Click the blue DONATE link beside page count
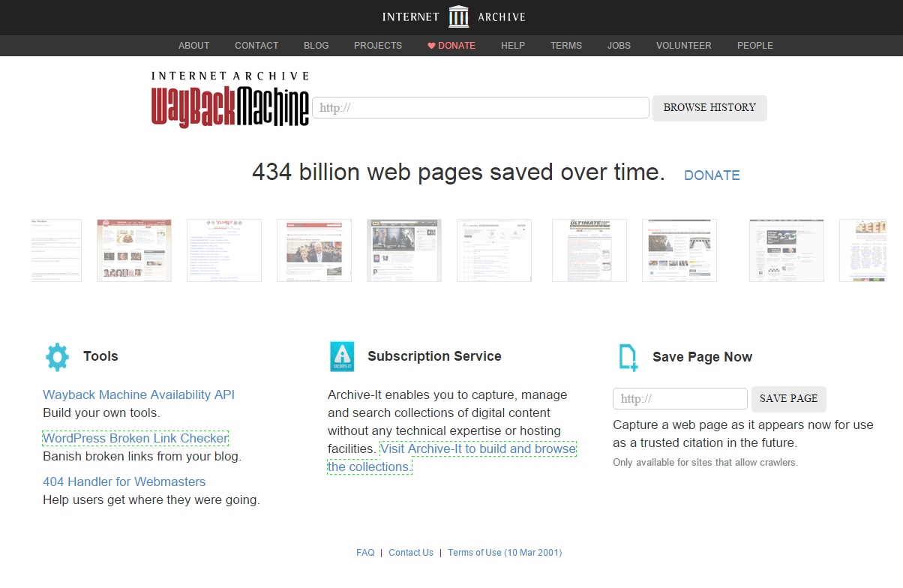This screenshot has height=588, width=903. click(712, 175)
